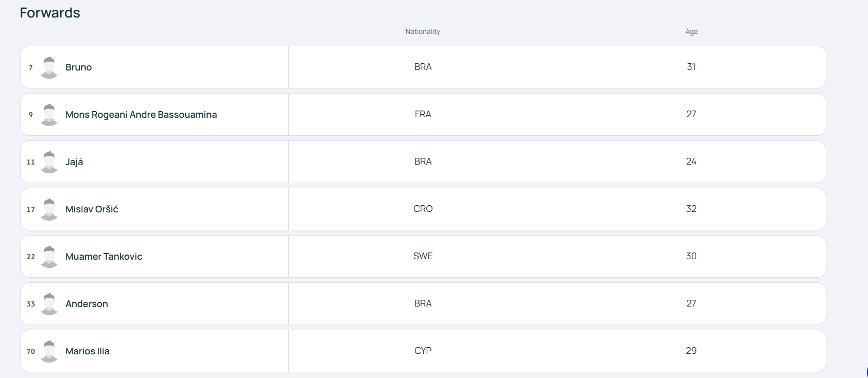Select the Jajá player name
The width and height of the screenshot is (868, 378).
click(74, 162)
